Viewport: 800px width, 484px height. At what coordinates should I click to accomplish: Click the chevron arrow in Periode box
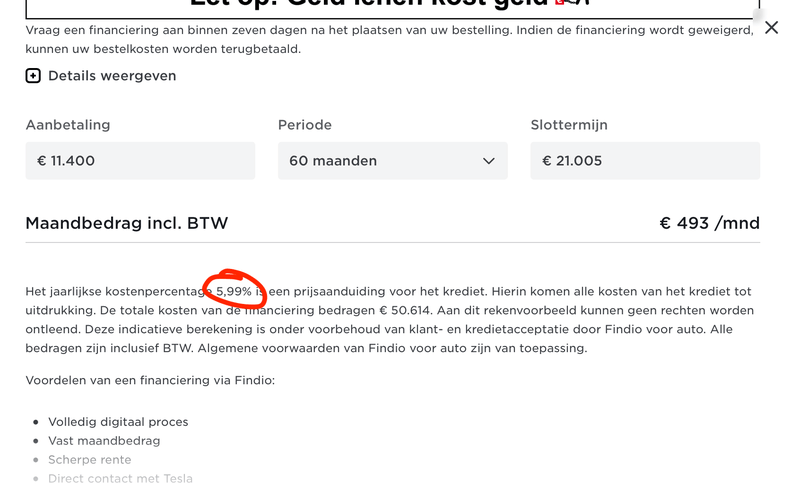488,161
